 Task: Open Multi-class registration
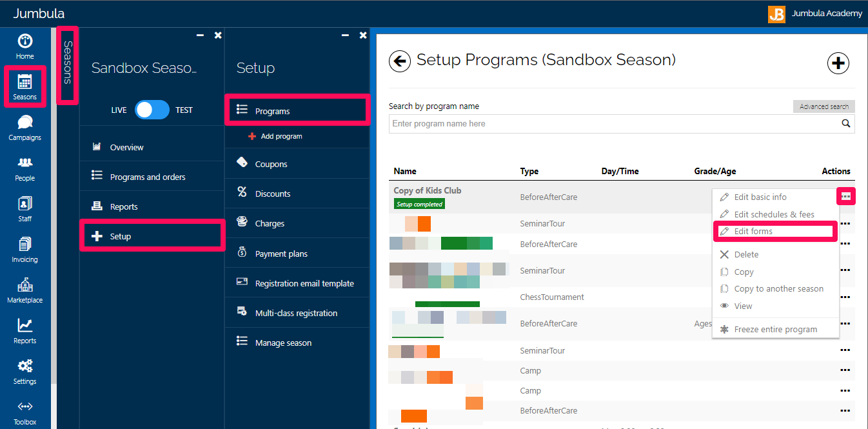tap(297, 313)
